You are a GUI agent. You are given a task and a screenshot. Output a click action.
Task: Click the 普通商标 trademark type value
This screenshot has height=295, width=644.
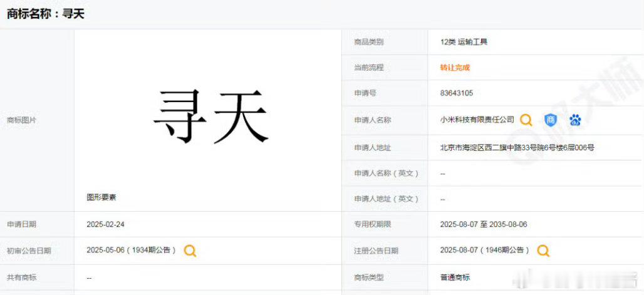pos(455,277)
